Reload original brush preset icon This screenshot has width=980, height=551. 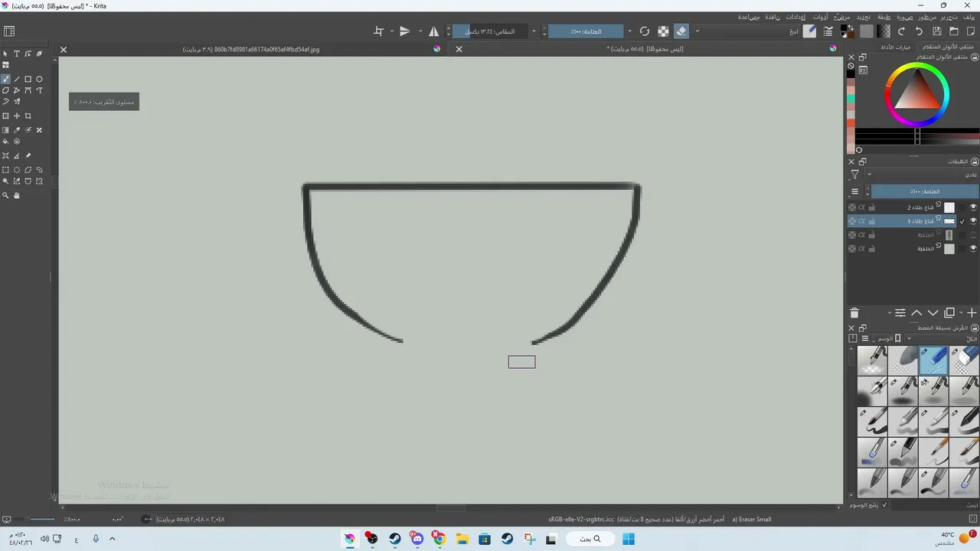pyautogui.click(x=644, y=31)
